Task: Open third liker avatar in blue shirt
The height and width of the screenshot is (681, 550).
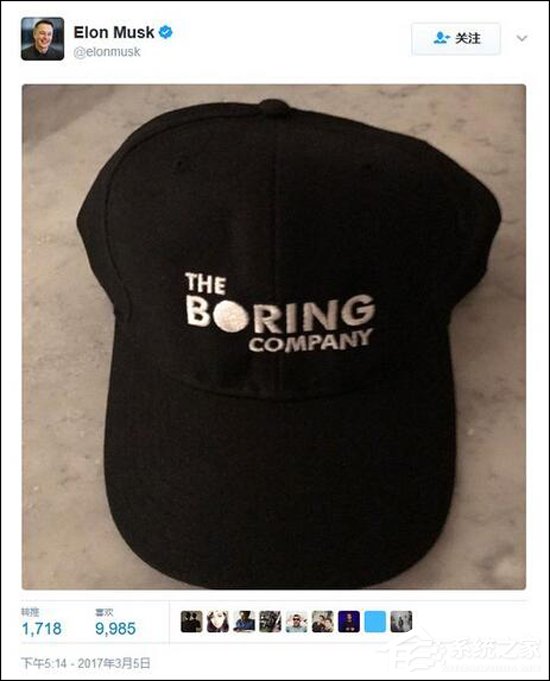Action: pos(244,621)
